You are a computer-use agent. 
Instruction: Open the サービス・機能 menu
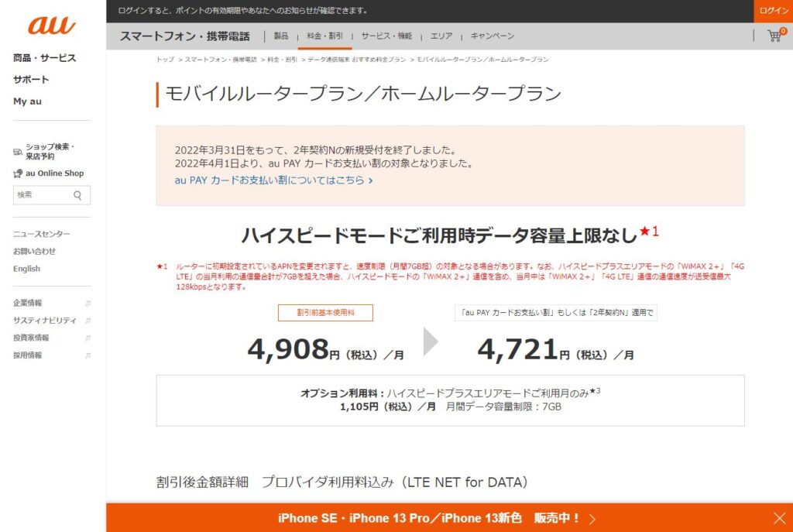386,36
